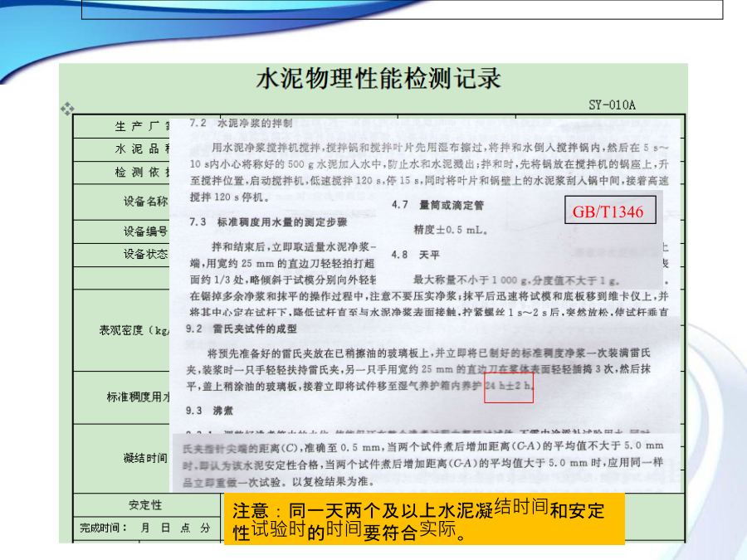Click the 完成时间 cell in the table

[x=145, y=528]
